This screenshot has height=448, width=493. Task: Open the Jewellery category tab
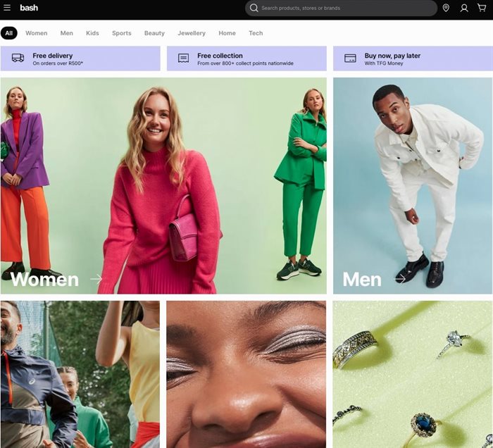[192, 33]
